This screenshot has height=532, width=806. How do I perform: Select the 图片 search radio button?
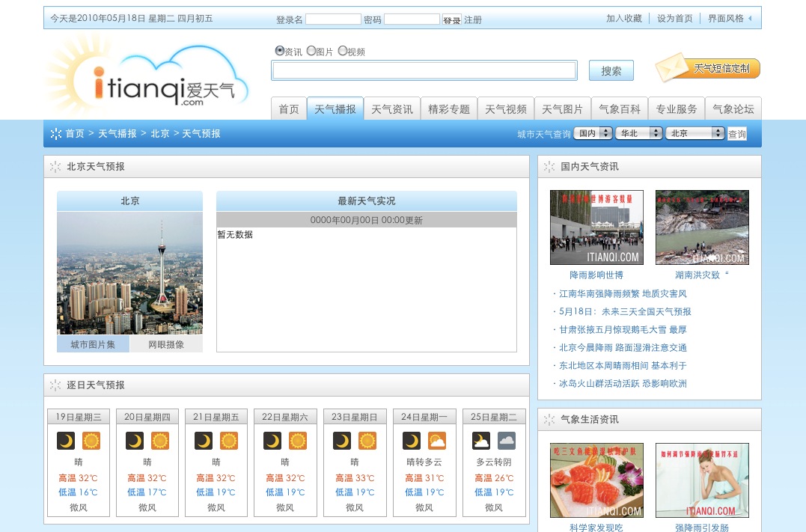[x=311, y=51]
